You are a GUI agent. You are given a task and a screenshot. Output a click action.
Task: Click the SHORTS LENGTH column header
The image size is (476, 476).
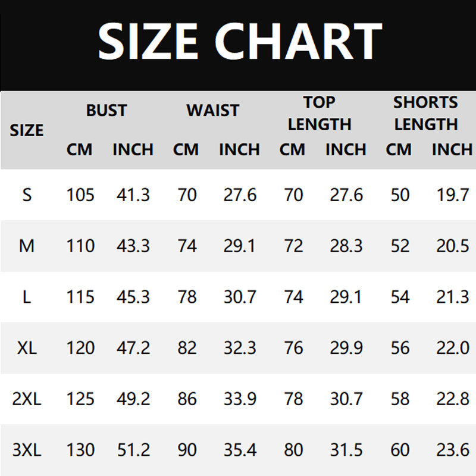425,113
